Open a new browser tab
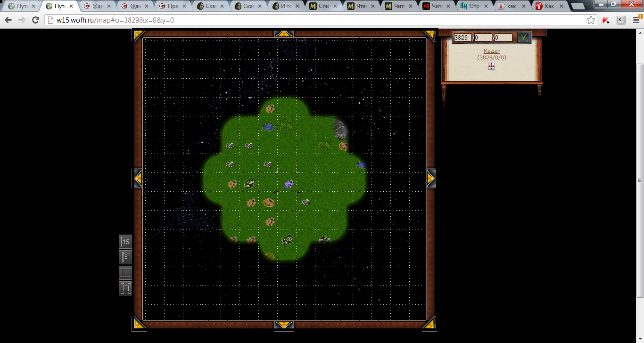 578,7
